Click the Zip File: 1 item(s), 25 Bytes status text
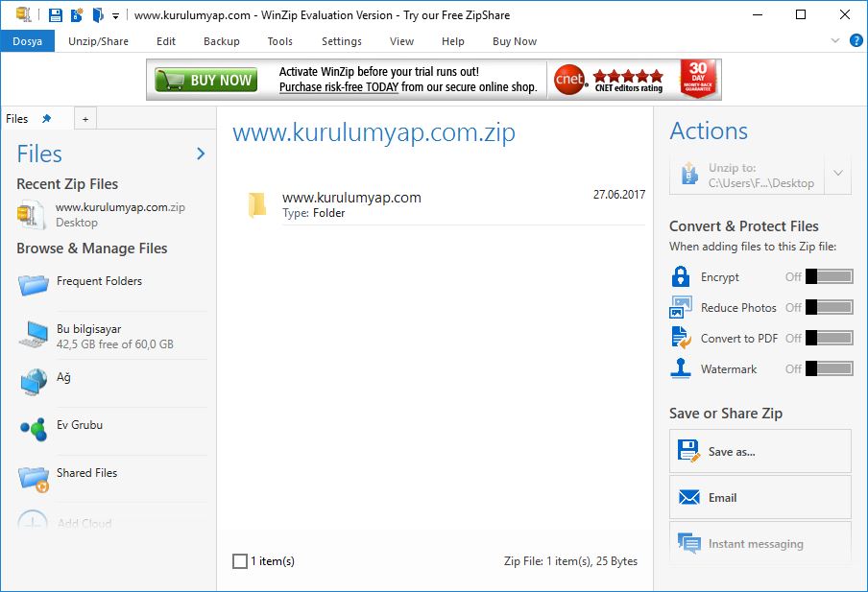868x592 pixels. pyautogui.click(x=570, y=561)
